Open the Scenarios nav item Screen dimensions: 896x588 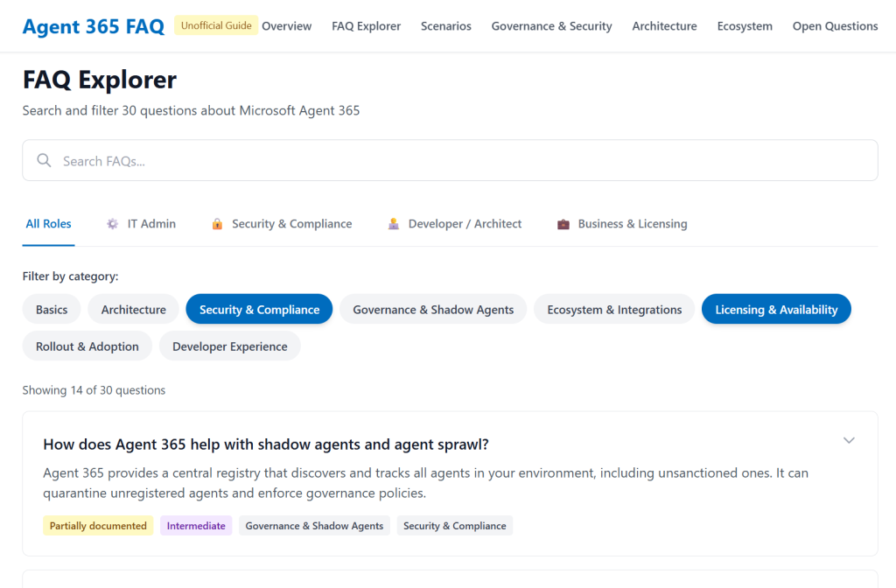click(445, 26)
